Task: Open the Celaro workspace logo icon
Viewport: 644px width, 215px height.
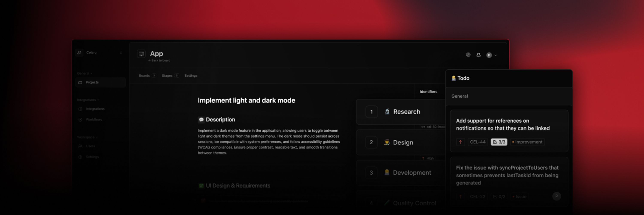Action: [x=79, y=52]
